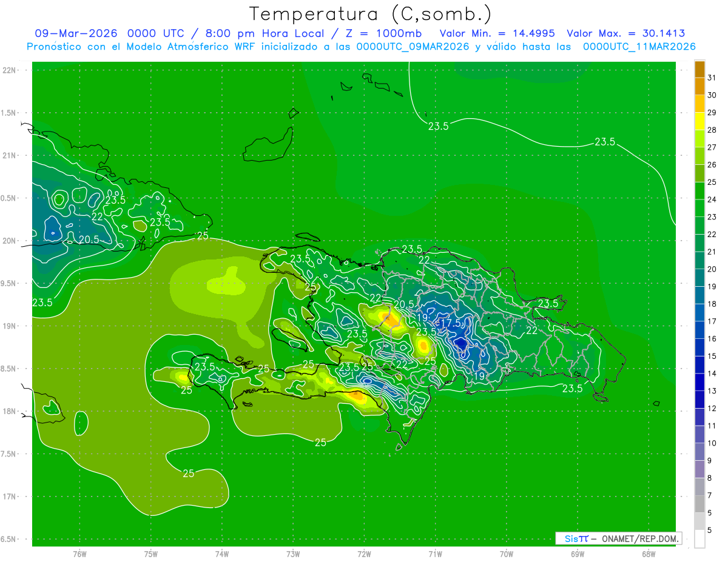This screenshot has height=562, width=728.
Task: Click '0000UTC_11MAR2026' valid-until time
Action: (639, 47)
